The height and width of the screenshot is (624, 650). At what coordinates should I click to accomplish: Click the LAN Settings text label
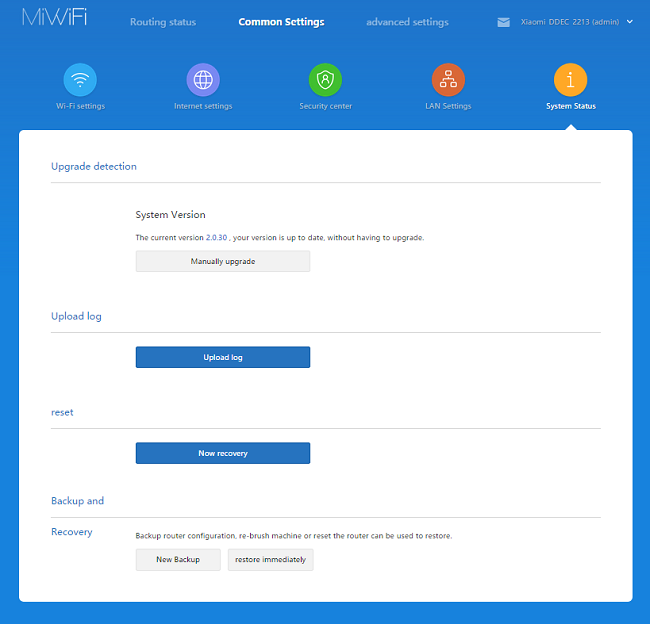(x=448, y=106)
